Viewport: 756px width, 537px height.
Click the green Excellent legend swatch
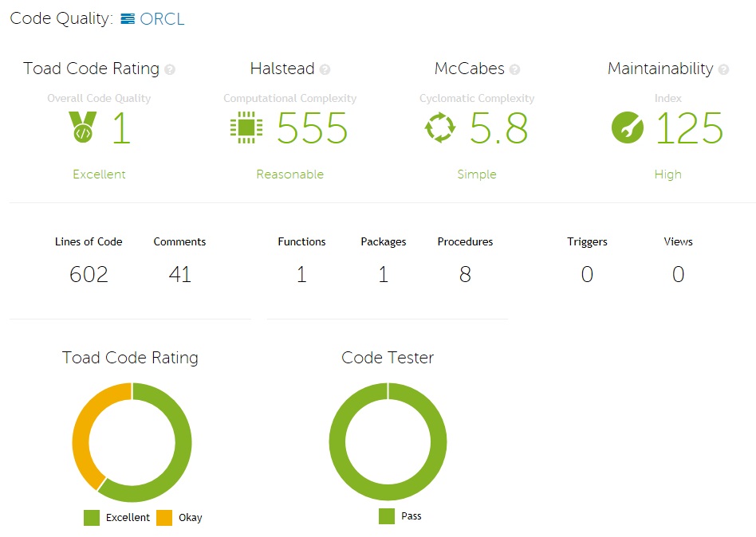point(92,518)
